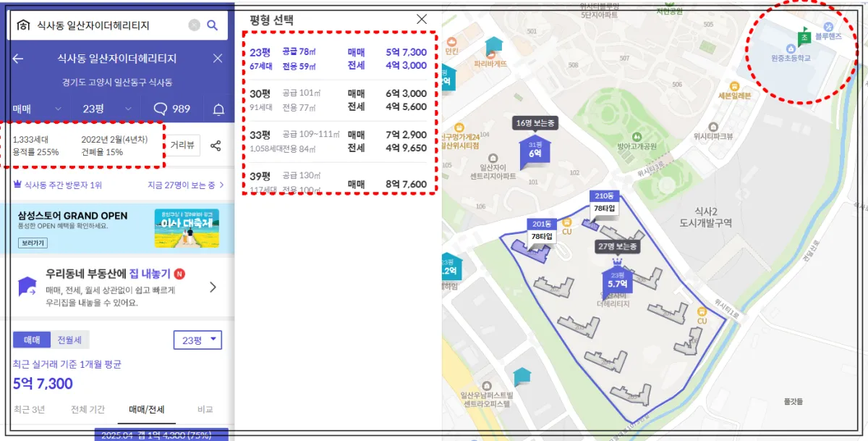Image resolution: width=868 pixels, height=441 pixels.
Task: Click the 블루핸즈 map icon
Action: pyautogui.click(x=828, y=28)
